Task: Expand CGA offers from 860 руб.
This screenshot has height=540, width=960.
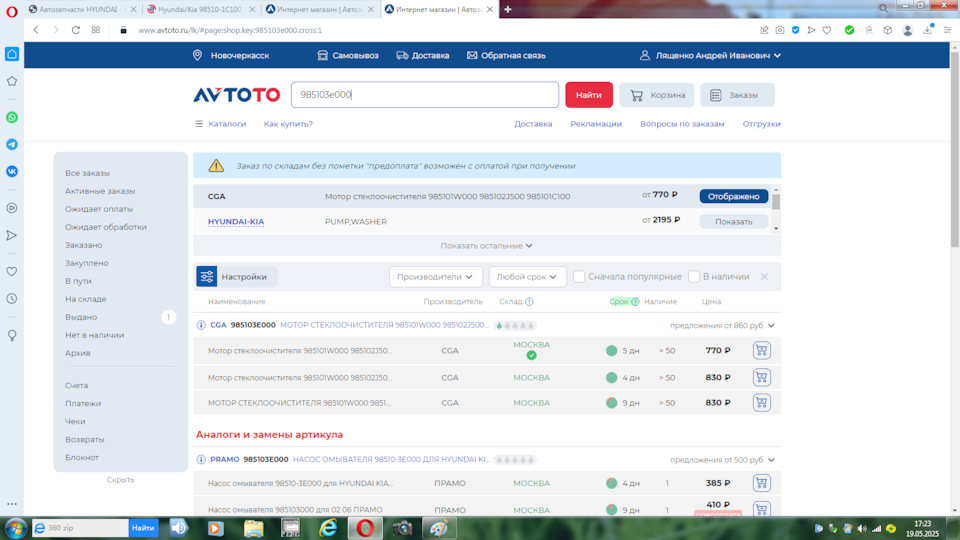Action: pos(722,326)
